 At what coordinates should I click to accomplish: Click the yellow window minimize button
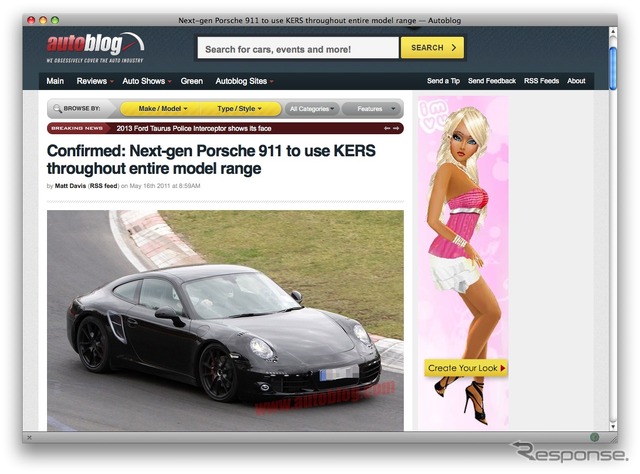[x=43, y=20]
